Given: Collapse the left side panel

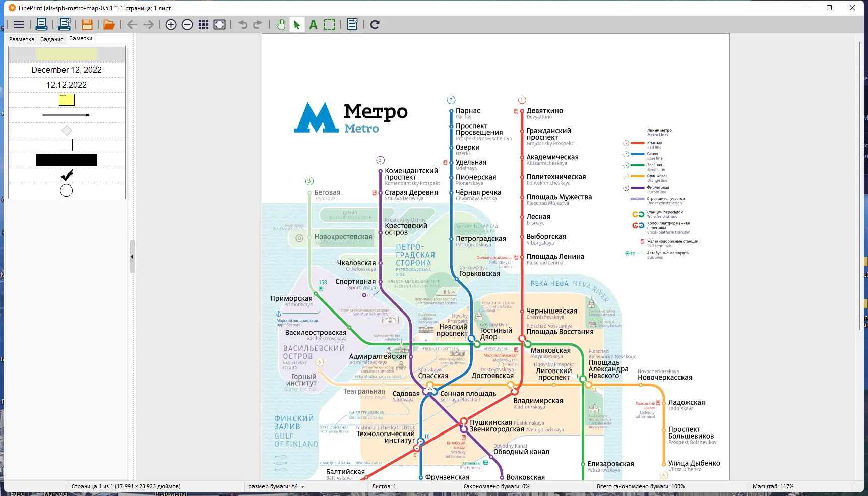Looking at the screenshot, I should click(132, 257).
